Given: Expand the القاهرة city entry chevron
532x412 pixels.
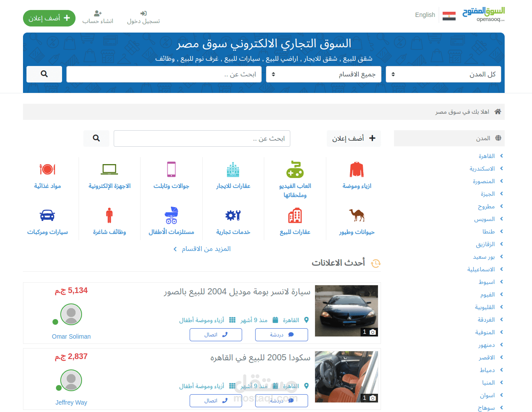Looking at the screenshot, I should [x=501, y=156].
